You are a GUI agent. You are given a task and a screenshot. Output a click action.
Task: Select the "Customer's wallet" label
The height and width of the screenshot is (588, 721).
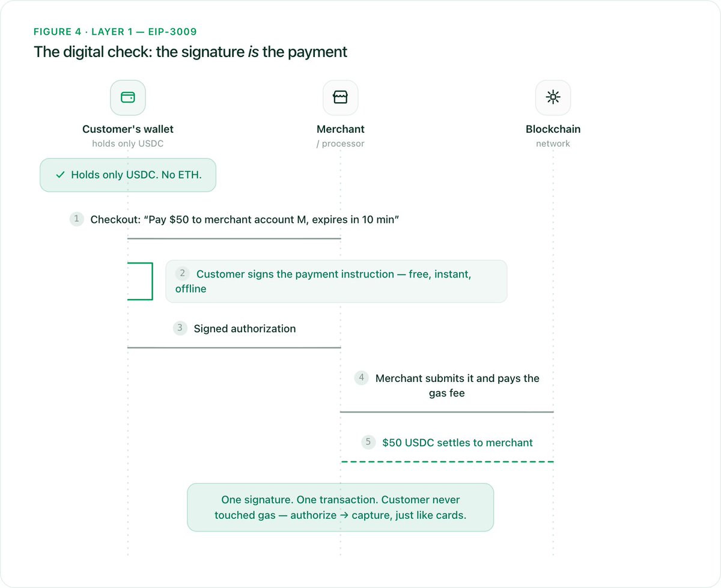[x=128, y=129]
